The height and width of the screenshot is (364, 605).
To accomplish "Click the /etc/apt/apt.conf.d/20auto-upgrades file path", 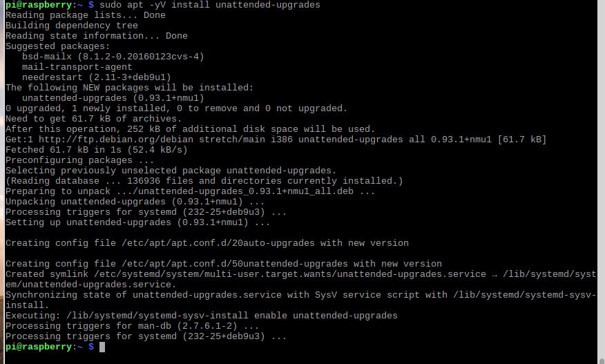I will [218, 243].
